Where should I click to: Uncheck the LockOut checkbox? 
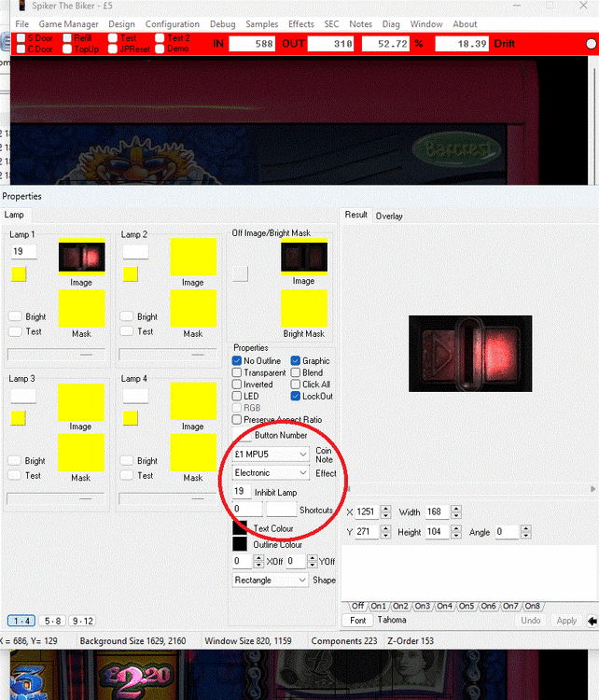pos(296,396)
